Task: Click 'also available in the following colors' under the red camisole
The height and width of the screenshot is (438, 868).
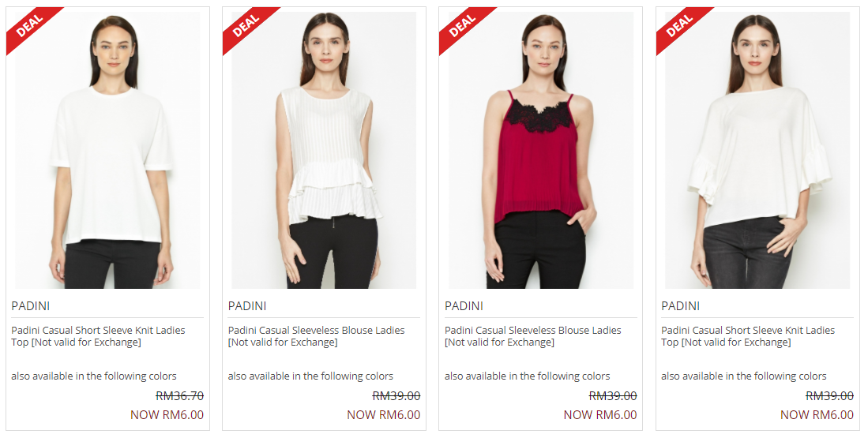Action: pos(527,376)
